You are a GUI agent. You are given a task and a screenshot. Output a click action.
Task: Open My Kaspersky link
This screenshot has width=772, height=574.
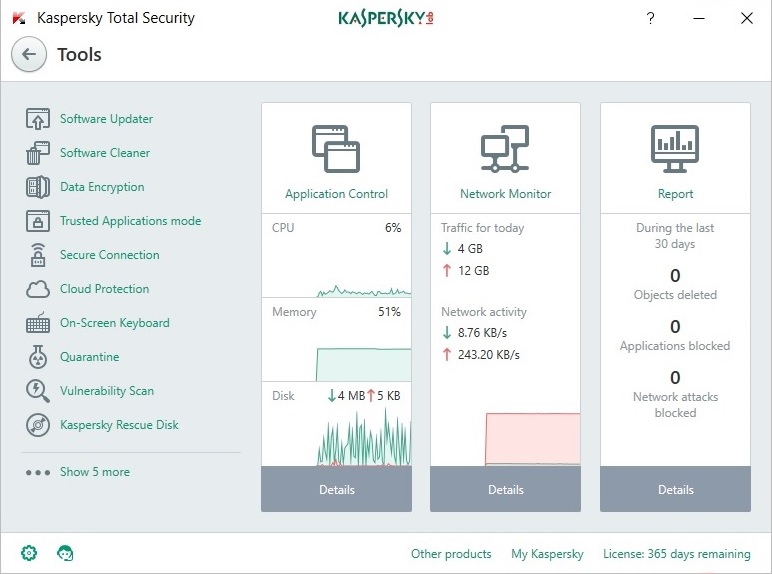[547, 554]
